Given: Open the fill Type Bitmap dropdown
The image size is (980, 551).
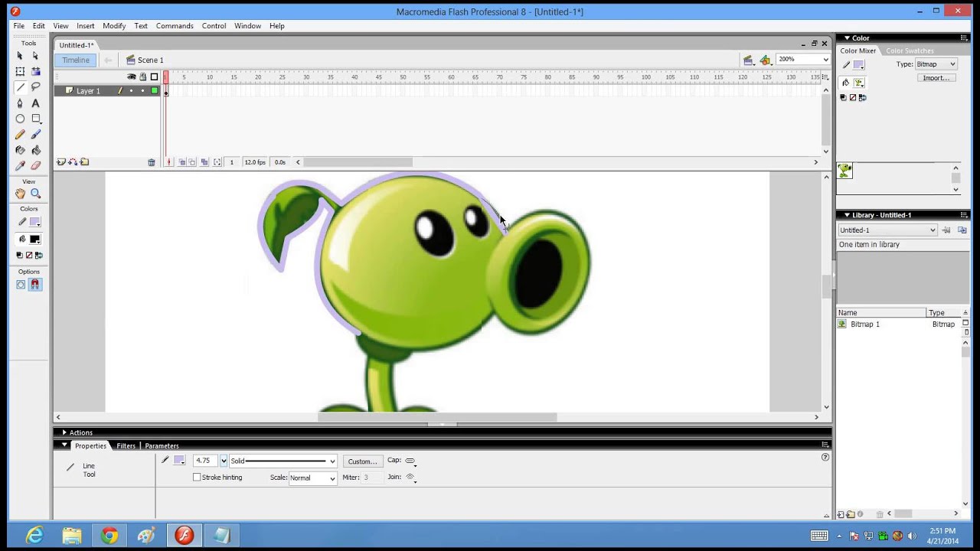Looking at the screenshot, I should pyautogui.click(x=936, y=64).
